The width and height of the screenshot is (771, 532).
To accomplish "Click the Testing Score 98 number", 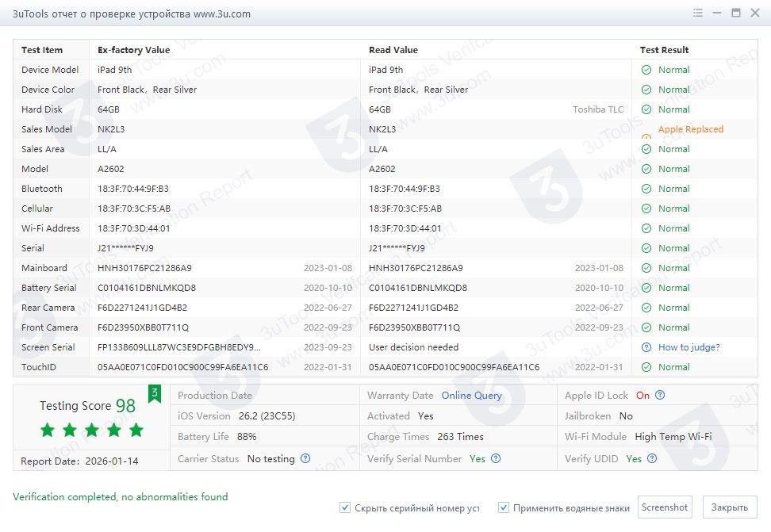I will [125, 406].
